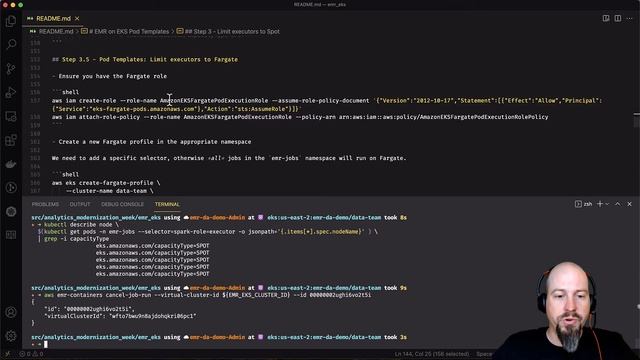Click 'grep -i capacityType' in terminal
This screenshot has height=360, width=640.
pyautogui.click(x=76, y=239)
